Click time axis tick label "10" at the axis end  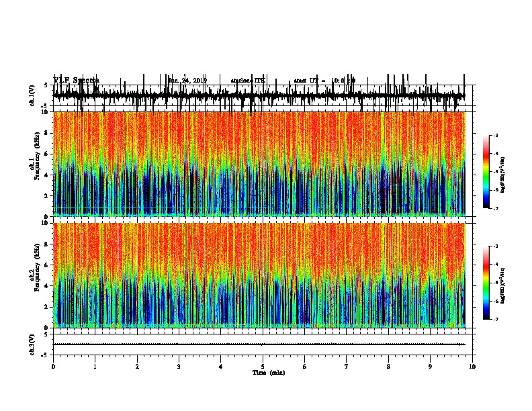pos(472,367)
